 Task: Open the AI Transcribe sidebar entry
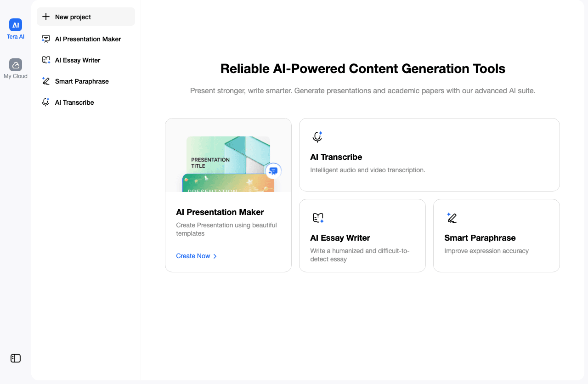click(85, 102)
